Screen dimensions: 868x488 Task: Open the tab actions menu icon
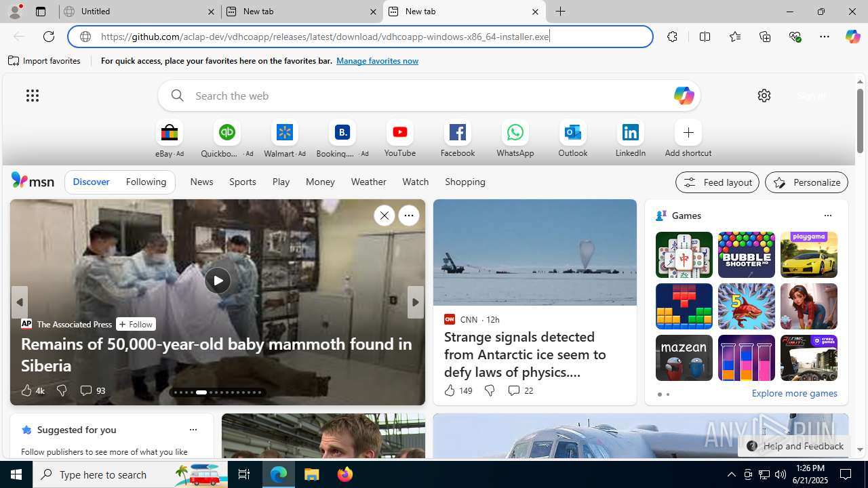point(41,12)
